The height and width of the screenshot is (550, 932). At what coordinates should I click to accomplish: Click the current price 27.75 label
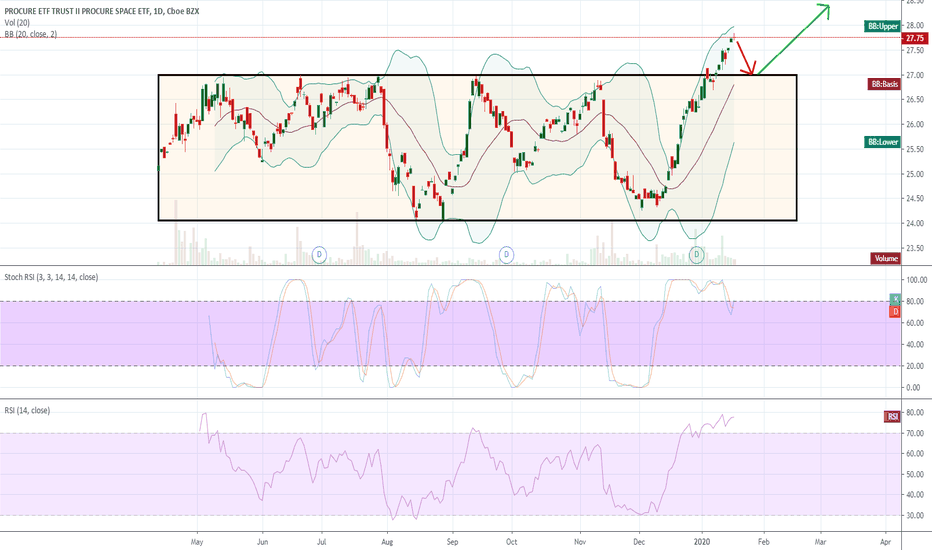tap(915, 38)
